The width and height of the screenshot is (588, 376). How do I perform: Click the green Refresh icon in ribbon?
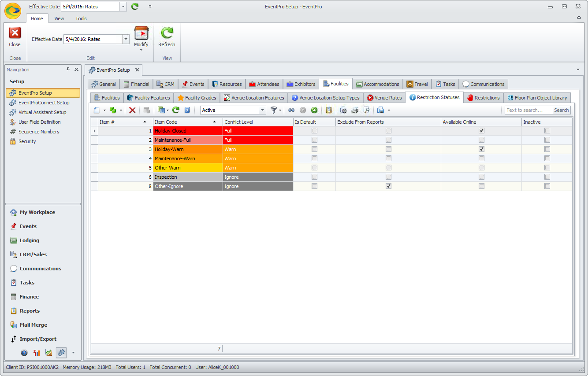click(x=167, y=33)
